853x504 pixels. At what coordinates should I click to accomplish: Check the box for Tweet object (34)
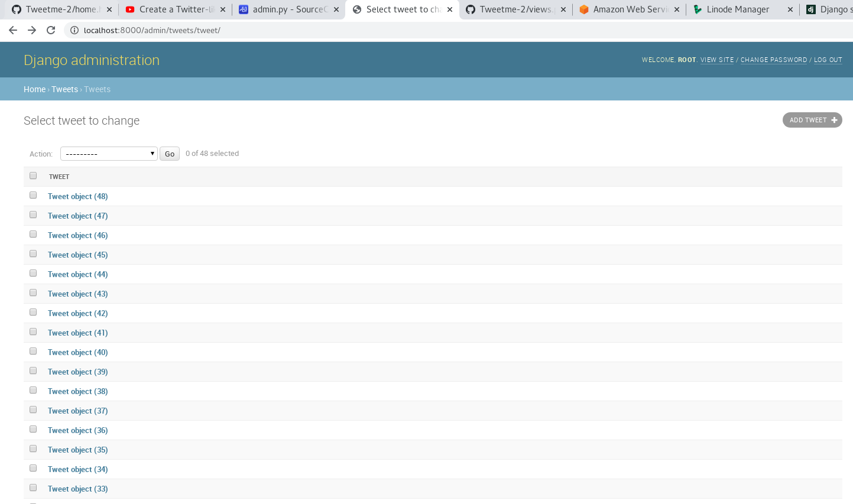click(33, 468)
